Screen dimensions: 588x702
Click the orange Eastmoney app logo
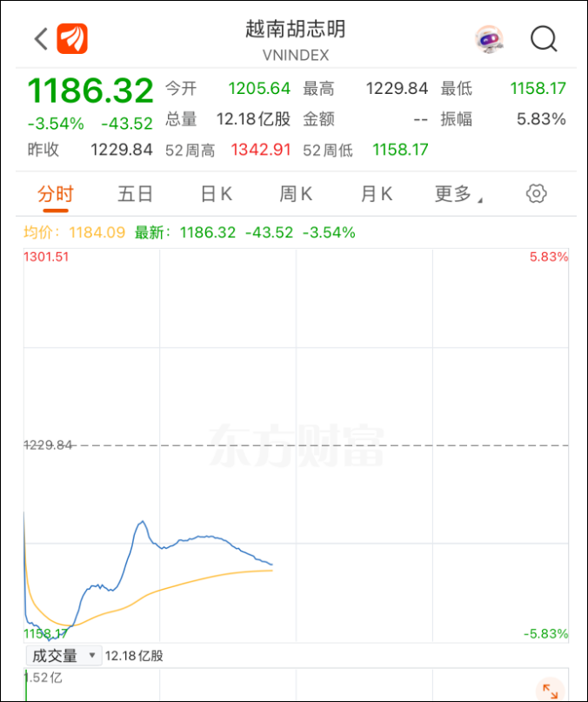point(73,38)
